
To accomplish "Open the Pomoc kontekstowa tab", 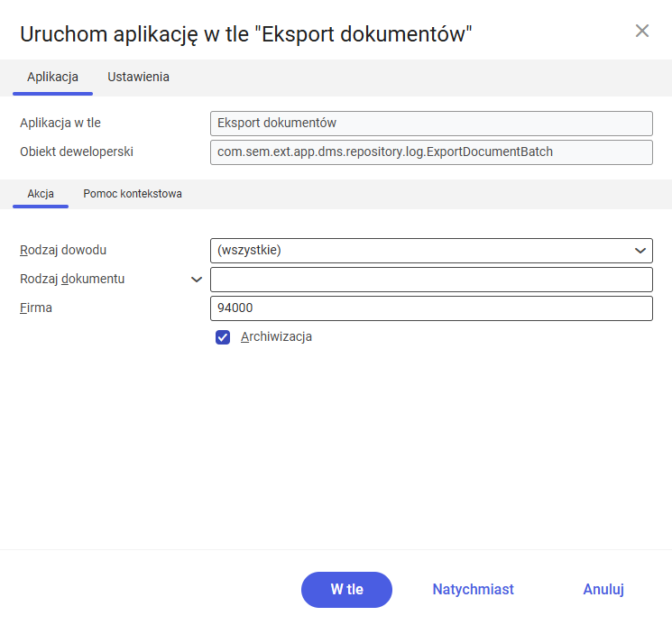I will (133, 194).
